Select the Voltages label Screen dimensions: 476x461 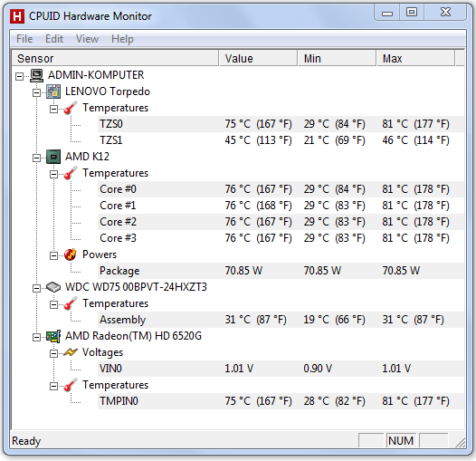(102, 352)
